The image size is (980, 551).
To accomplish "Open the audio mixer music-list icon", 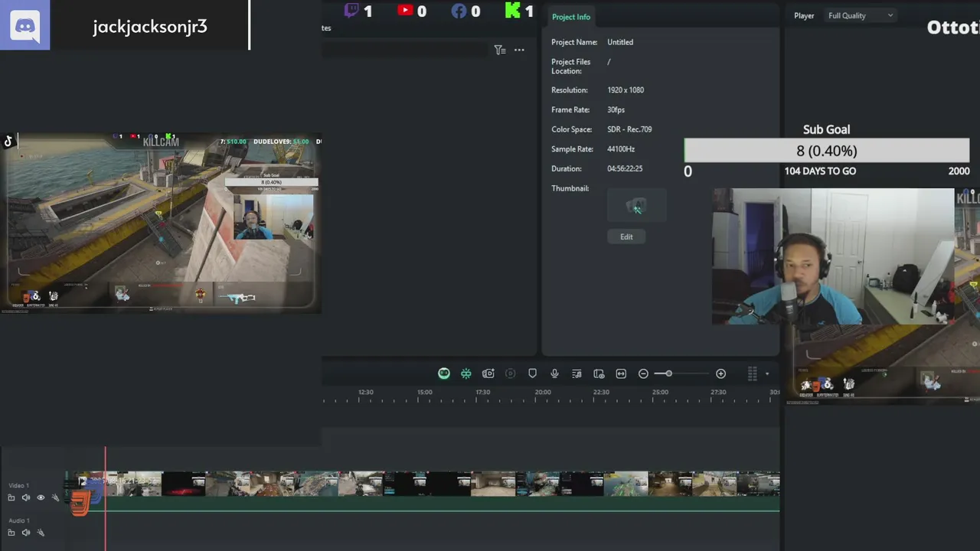I will coord(577,373).
